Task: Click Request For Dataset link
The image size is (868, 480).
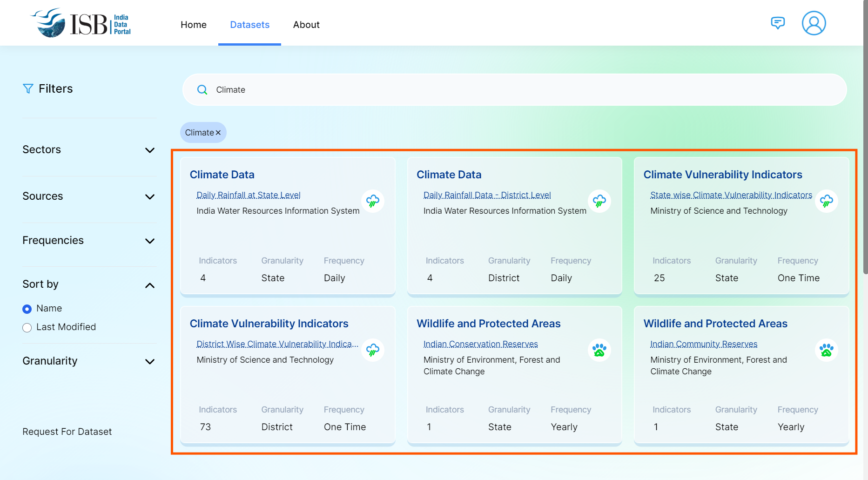Action: pos(67,432)
